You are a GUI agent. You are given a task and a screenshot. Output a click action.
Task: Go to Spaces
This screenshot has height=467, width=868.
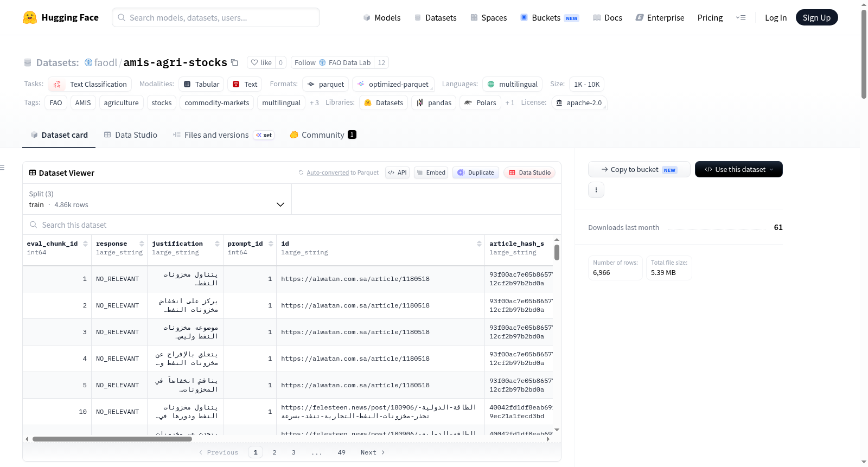(488, 17)
